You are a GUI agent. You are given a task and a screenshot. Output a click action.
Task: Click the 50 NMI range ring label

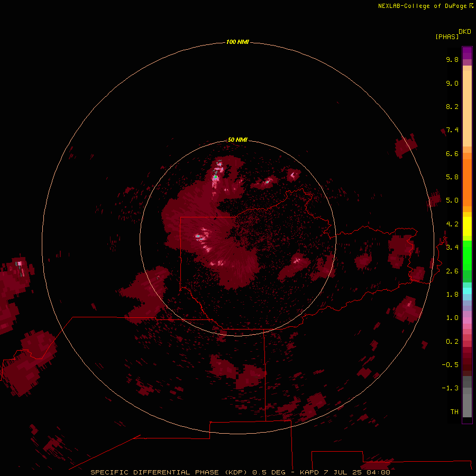click(x=237, y=140)
